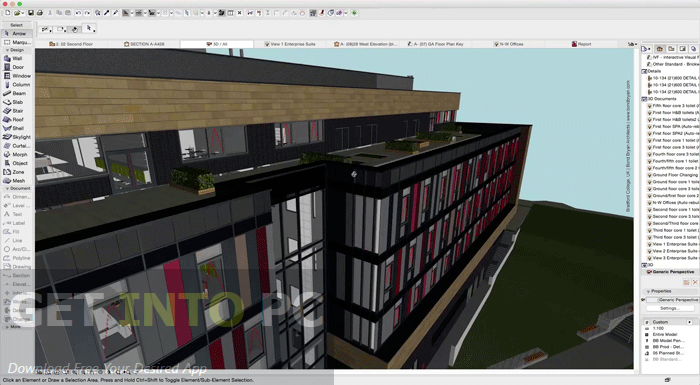
Task: Switch to the N-W Offices tab
Action: 508,44
